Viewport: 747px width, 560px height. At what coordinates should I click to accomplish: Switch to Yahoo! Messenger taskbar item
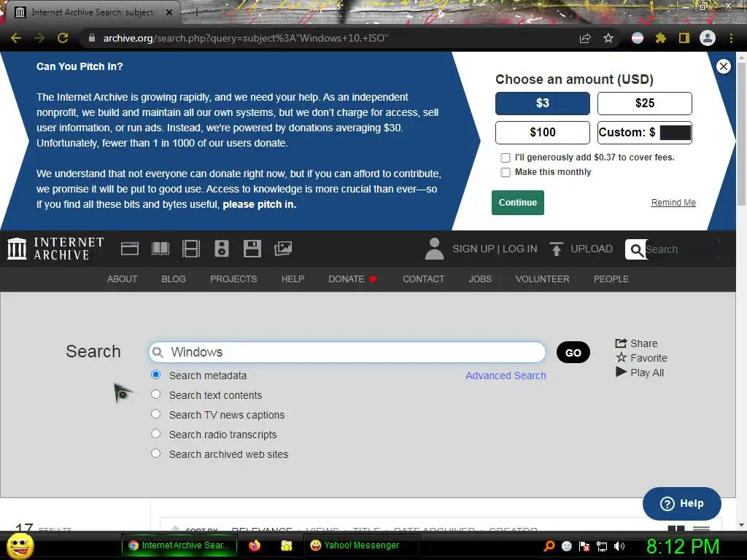click(x=362, y=545)
